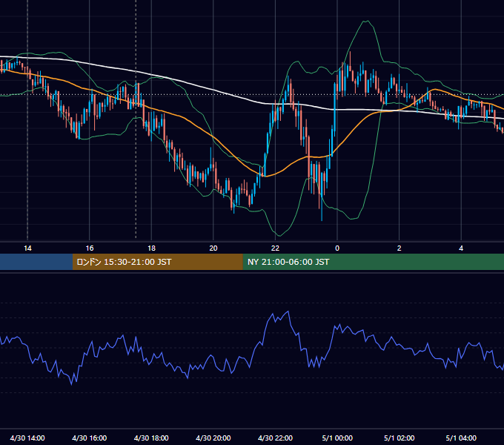Select the ロンドン 15:30-21:00 JST session bar
504x445 pixels.
[x=157, y=262]
